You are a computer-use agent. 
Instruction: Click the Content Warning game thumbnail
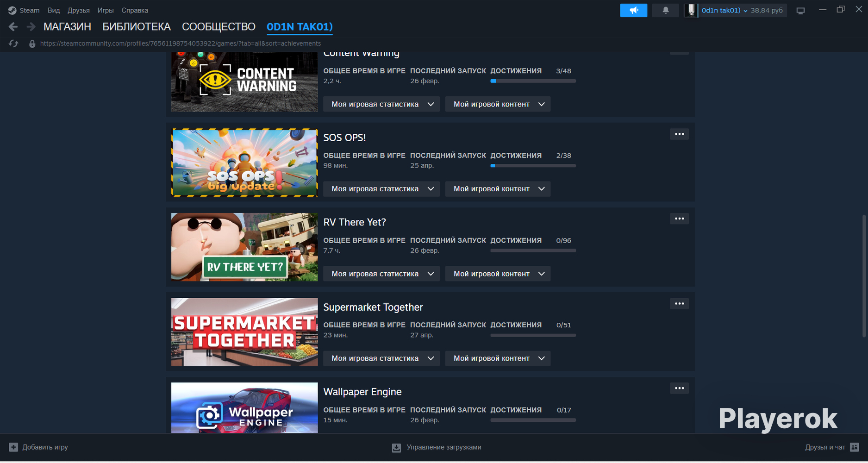[244, 82]
